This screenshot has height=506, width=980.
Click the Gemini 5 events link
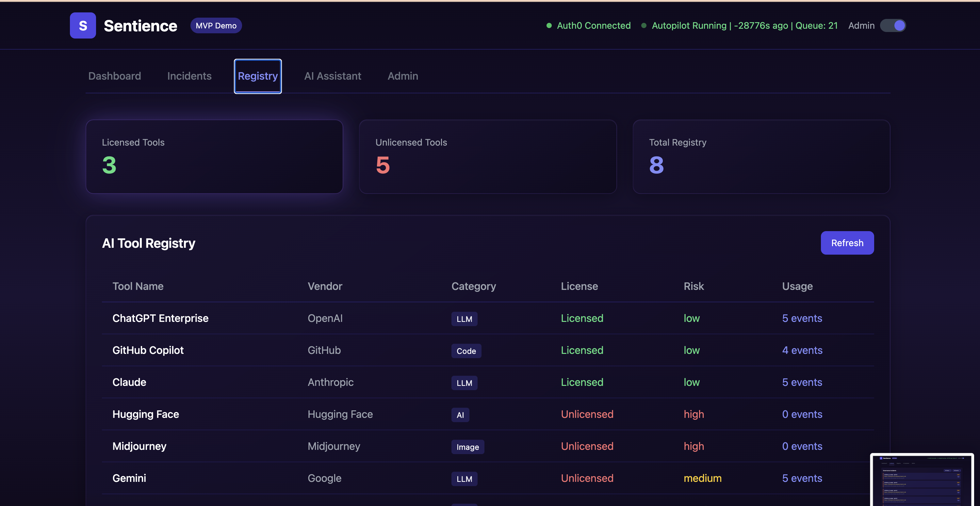click(802, 478)
